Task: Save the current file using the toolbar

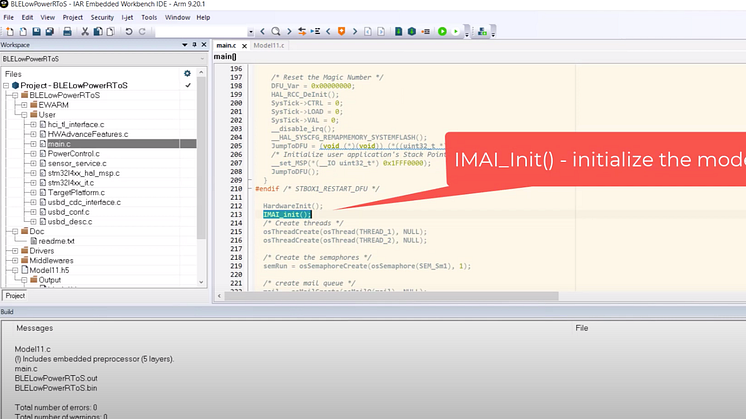Action: [x=36, y=31]
